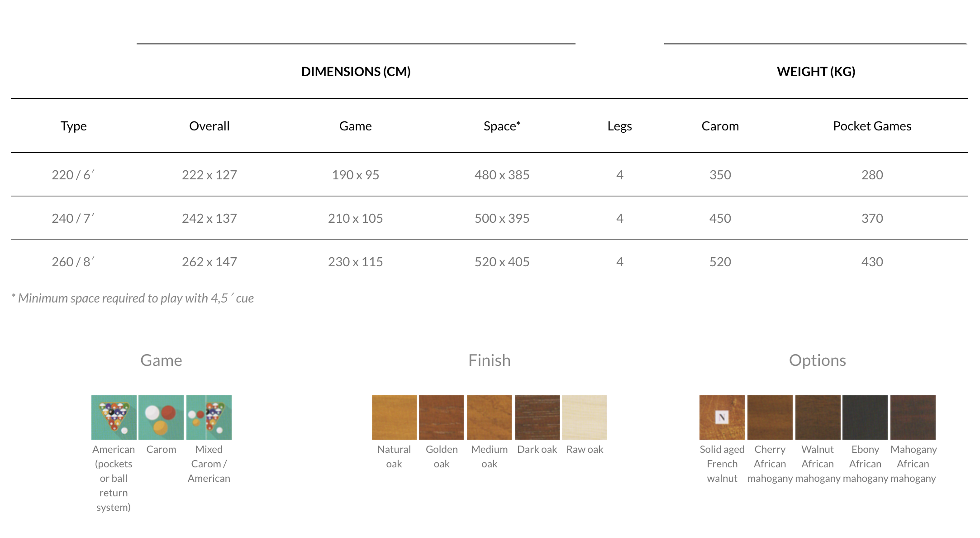Click the 260 / 8′ type cell

[x=73, y=262]
